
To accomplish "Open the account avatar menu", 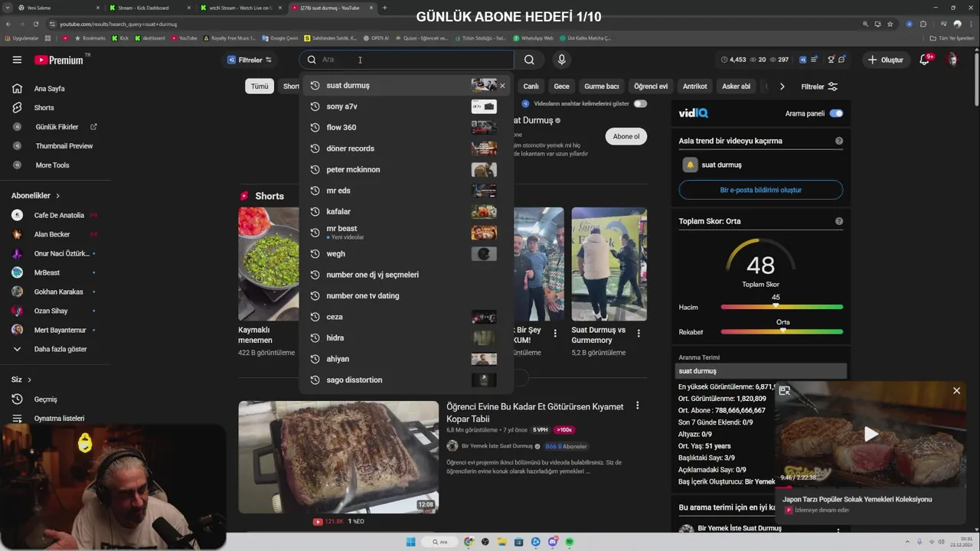I will point(952,60).
